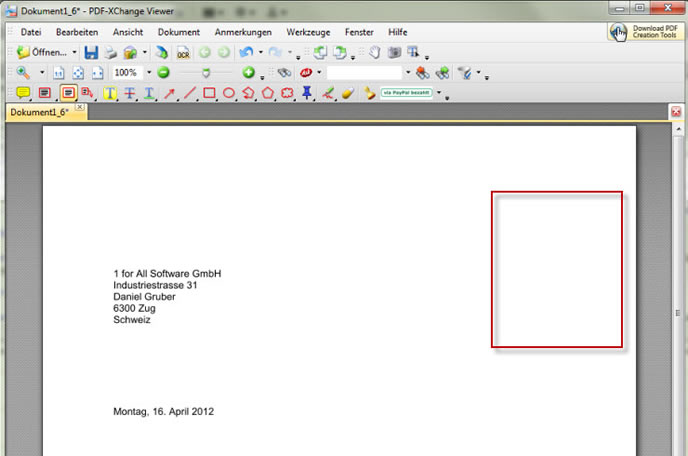688x456 pixels.
Task: Activate the Hand pan tool
Action: (373, 52)
